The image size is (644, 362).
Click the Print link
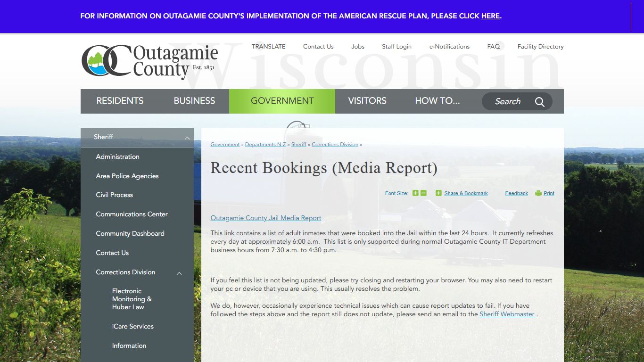click(549, 193)
